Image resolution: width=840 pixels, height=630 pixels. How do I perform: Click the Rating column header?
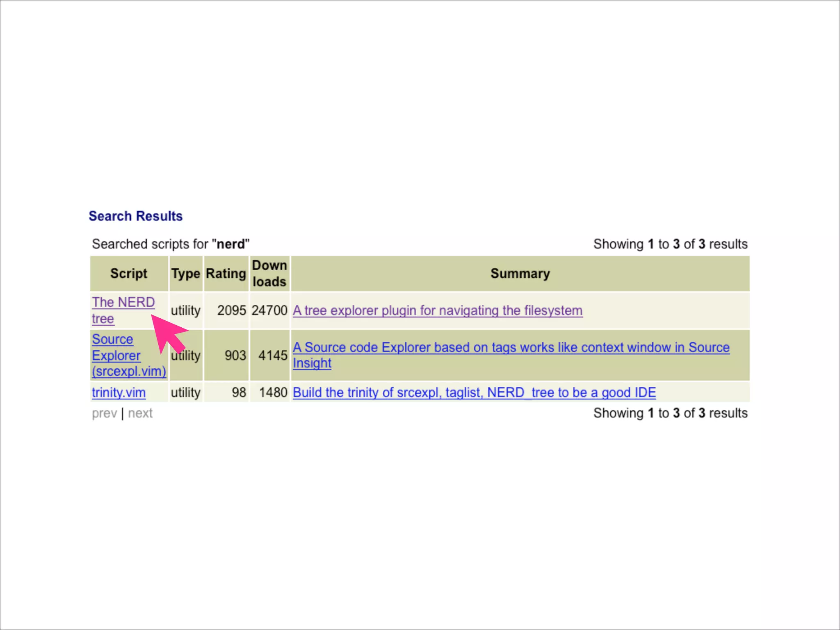coord(226,274)
